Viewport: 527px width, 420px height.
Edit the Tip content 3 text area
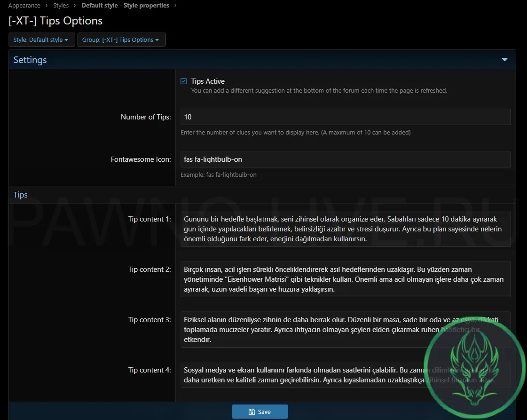(x=301, y=329)
